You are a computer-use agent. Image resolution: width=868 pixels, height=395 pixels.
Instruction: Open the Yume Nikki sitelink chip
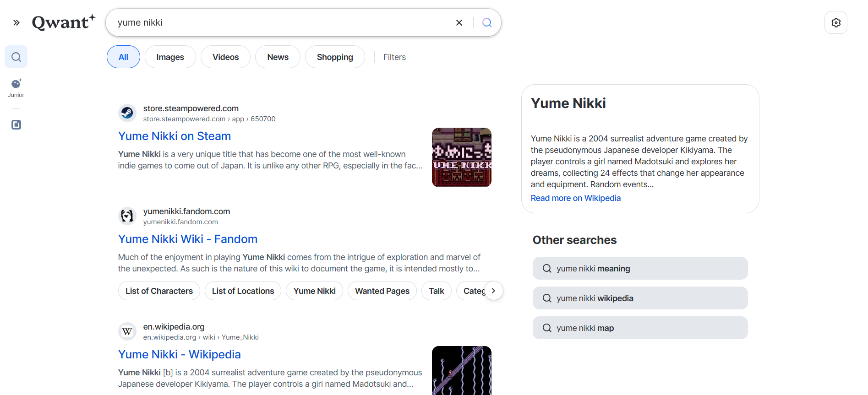[x=314, y=291]
